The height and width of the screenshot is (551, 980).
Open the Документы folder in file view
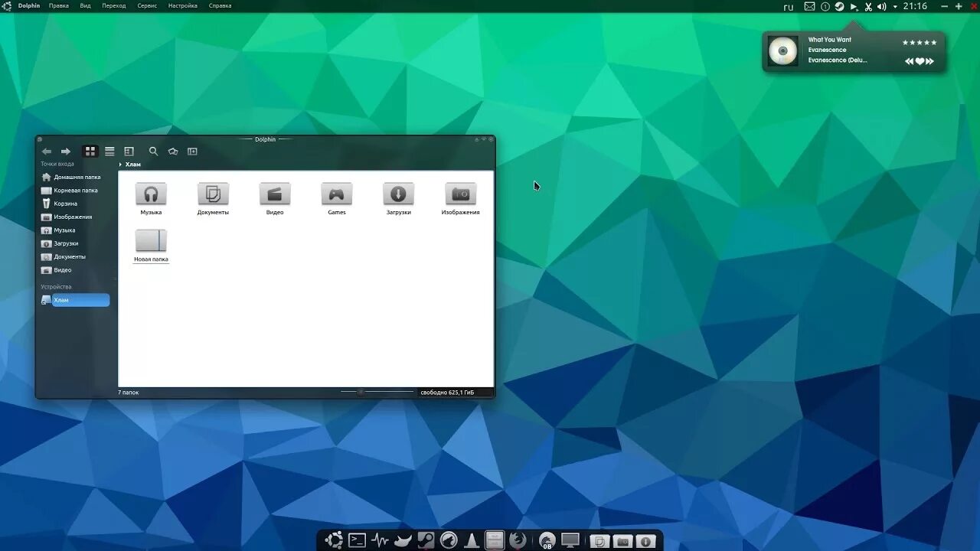click(213, 199)
